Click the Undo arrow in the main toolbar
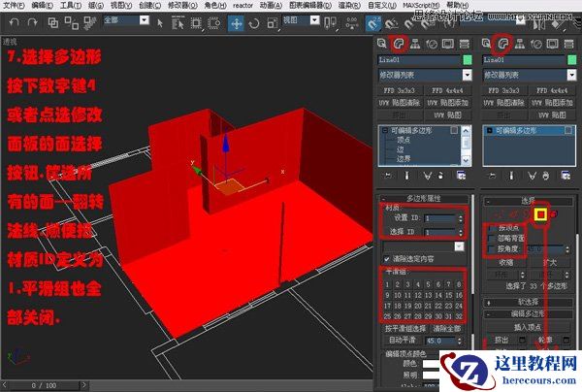The height and width of the screenshot is (392, 582). point(14,22)
